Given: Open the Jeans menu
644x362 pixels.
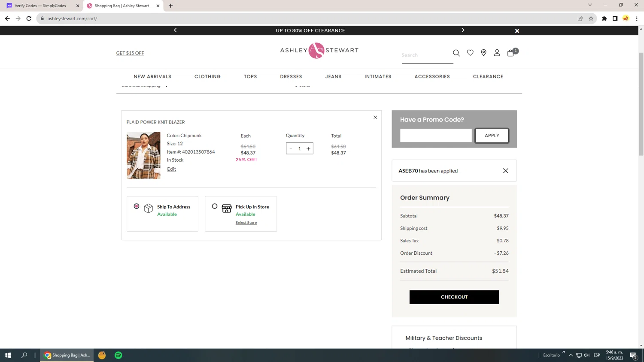Looking at the screenshot, I should pos(333,76).
